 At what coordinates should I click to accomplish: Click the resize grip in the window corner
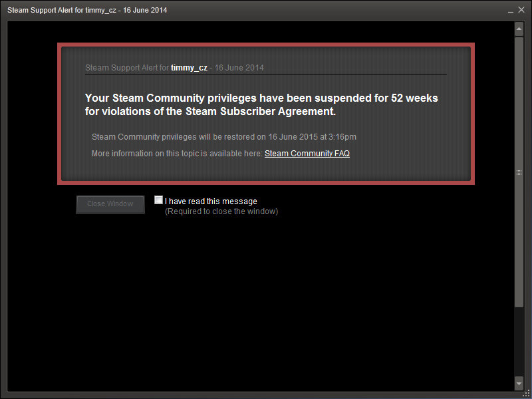pos(526,393)
